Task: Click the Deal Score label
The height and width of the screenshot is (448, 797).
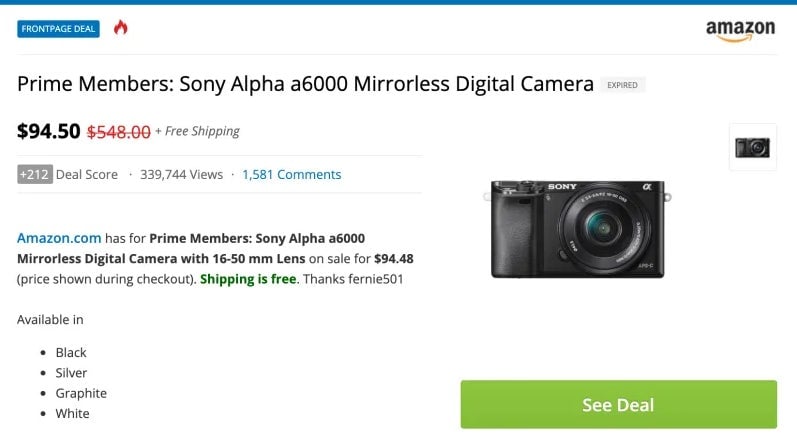Action: (x=87, y=174)
